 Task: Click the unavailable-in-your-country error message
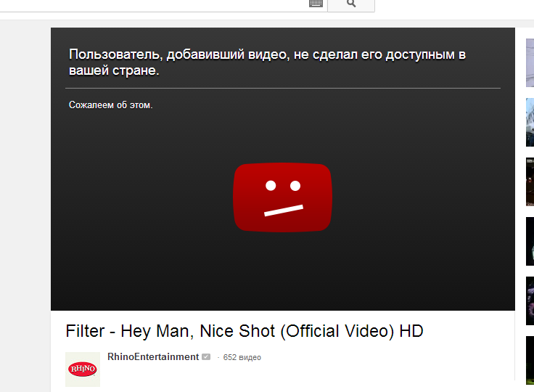267,62
